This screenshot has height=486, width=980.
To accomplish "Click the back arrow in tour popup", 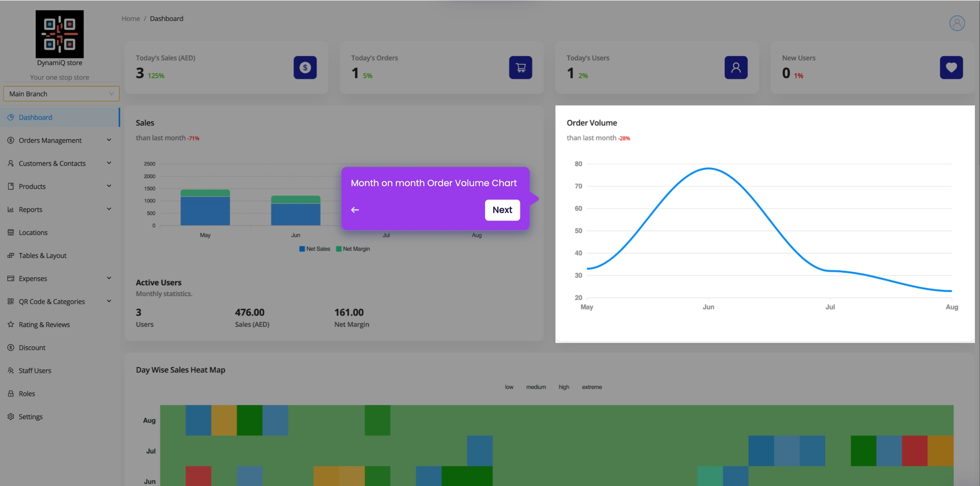I will [x=355, y=210].
